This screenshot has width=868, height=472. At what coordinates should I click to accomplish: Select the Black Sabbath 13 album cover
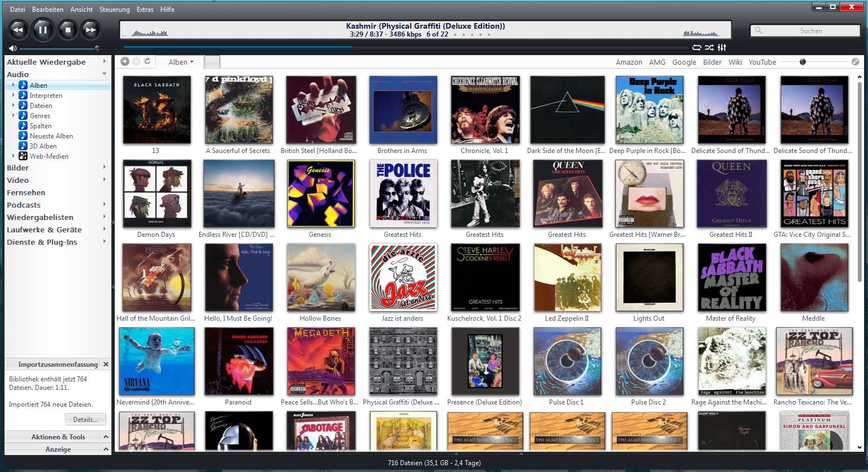[x=156, y=110]
